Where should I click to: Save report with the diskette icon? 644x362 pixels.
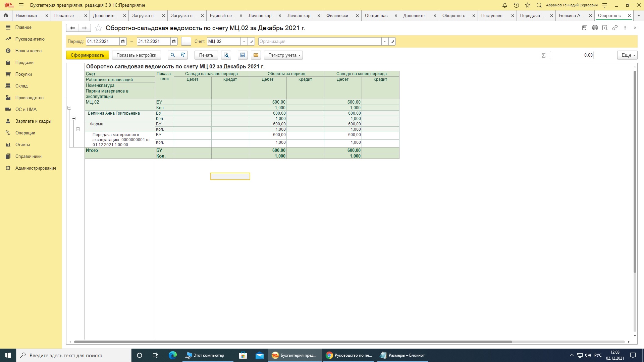(x=243, y=55)
